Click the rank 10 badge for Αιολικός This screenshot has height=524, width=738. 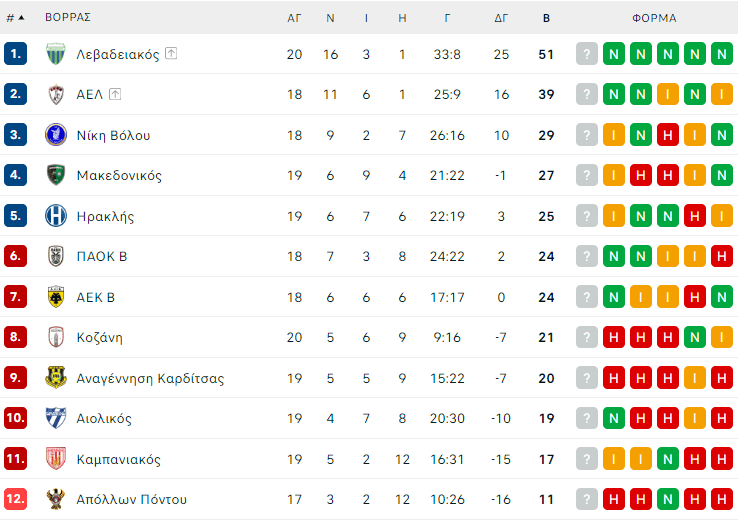[15, 419]
